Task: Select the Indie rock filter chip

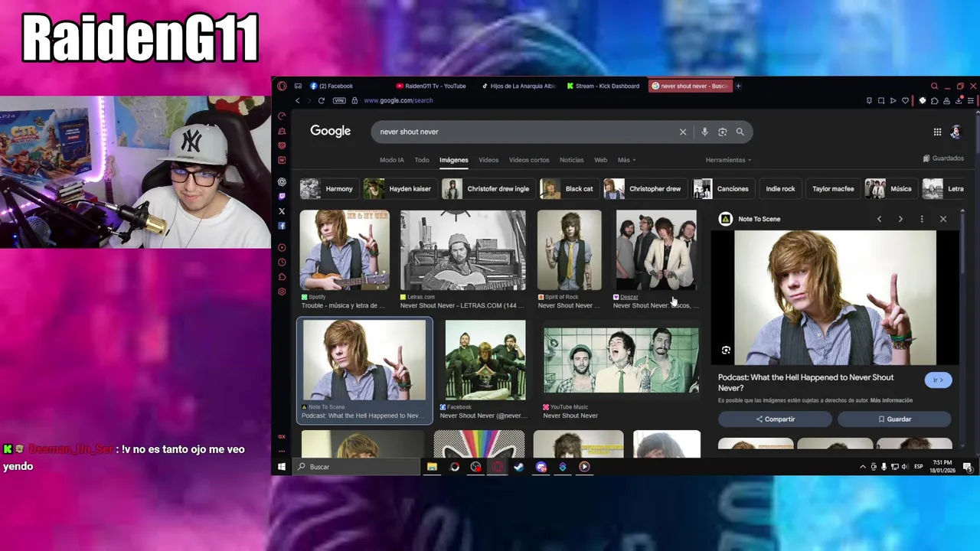Action: coord(780,189)
